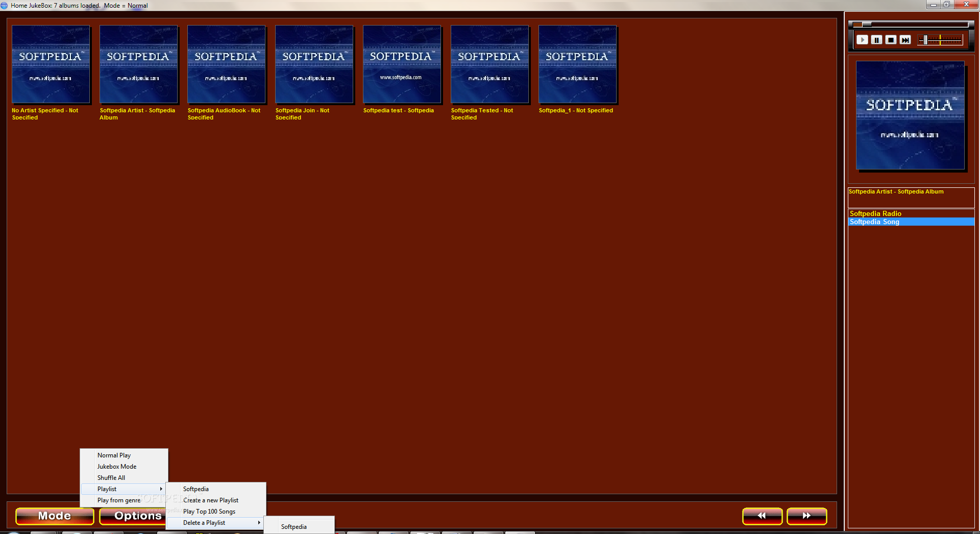Stop playback with the stop button
The image size is (980, 534).
coord(891,40)
